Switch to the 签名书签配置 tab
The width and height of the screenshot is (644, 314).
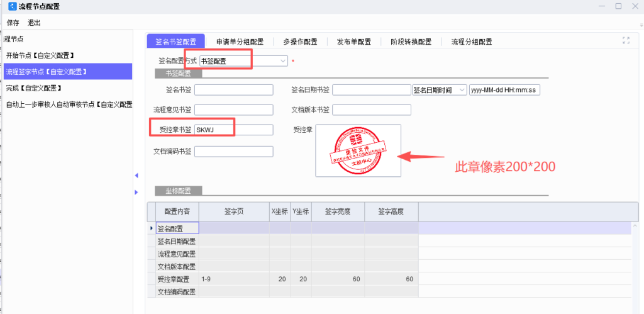(x=176, y=42)
